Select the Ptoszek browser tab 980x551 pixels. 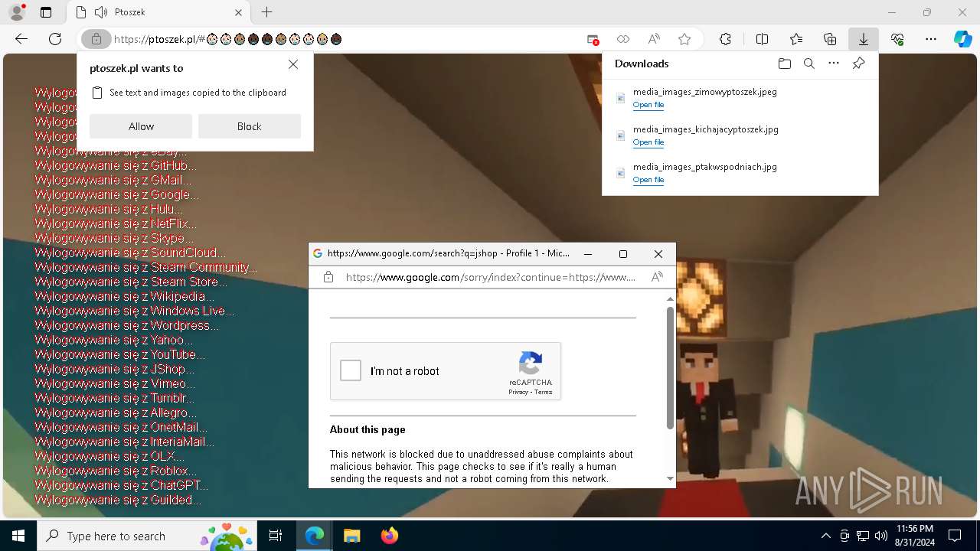click(x=158, y=12)
